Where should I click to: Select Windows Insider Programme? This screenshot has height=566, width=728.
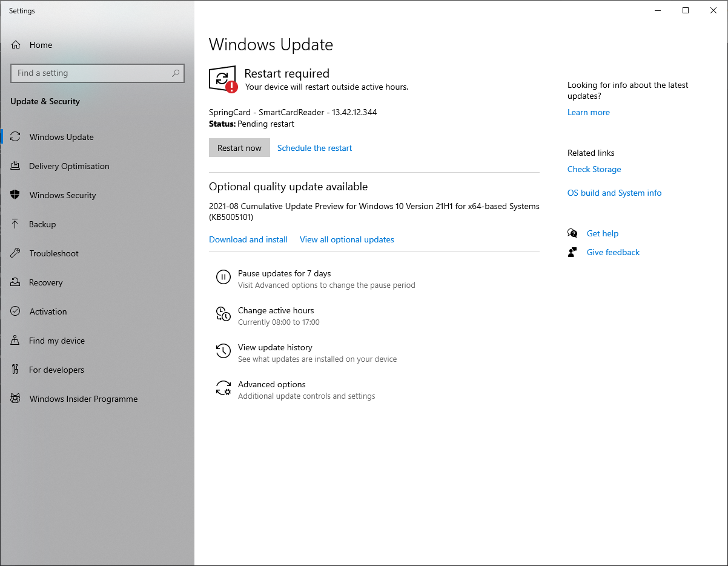tap(83, 399)
